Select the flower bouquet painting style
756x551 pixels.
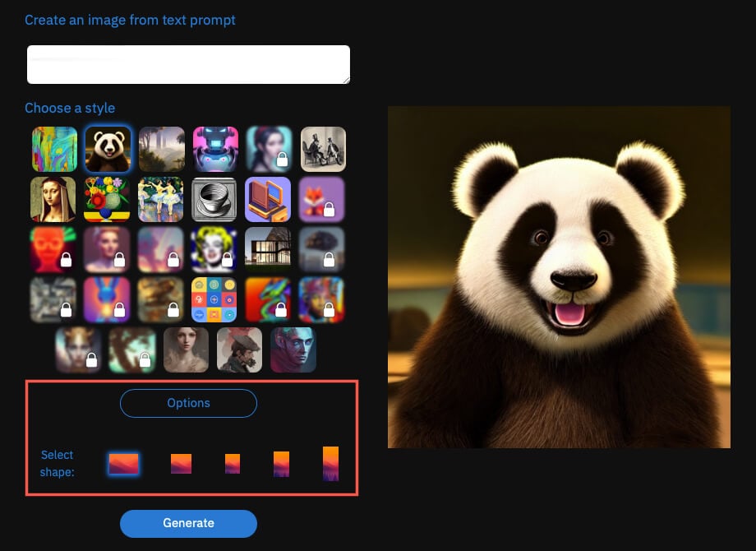pyautogui.click(x=108, y=200)
